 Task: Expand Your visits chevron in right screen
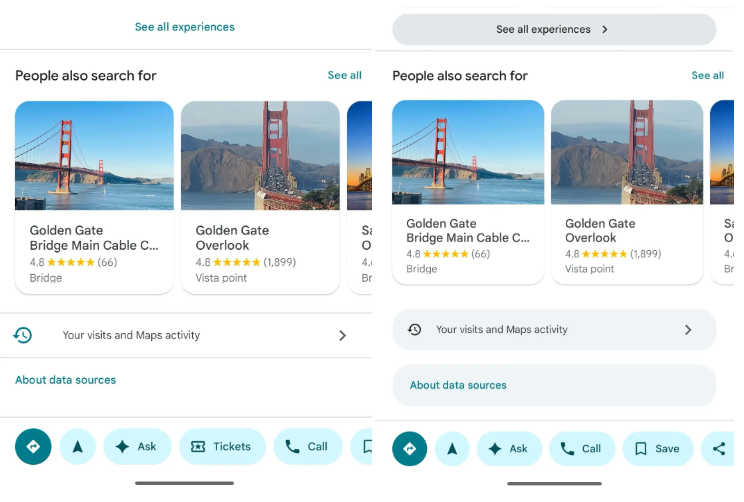point(688,329)
